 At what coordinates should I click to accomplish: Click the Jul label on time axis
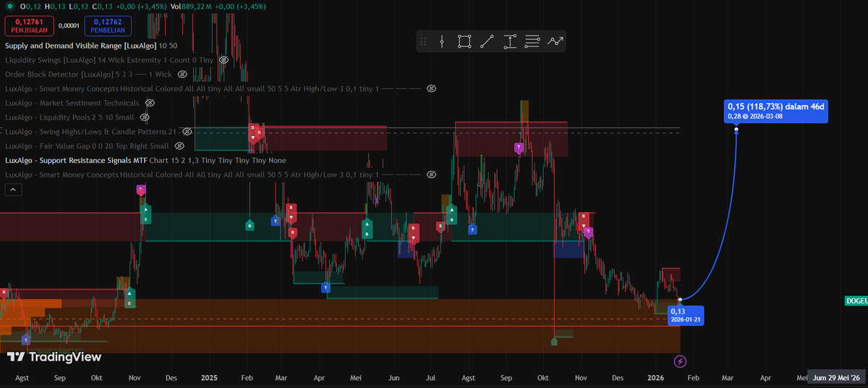[x=431, y=378]
